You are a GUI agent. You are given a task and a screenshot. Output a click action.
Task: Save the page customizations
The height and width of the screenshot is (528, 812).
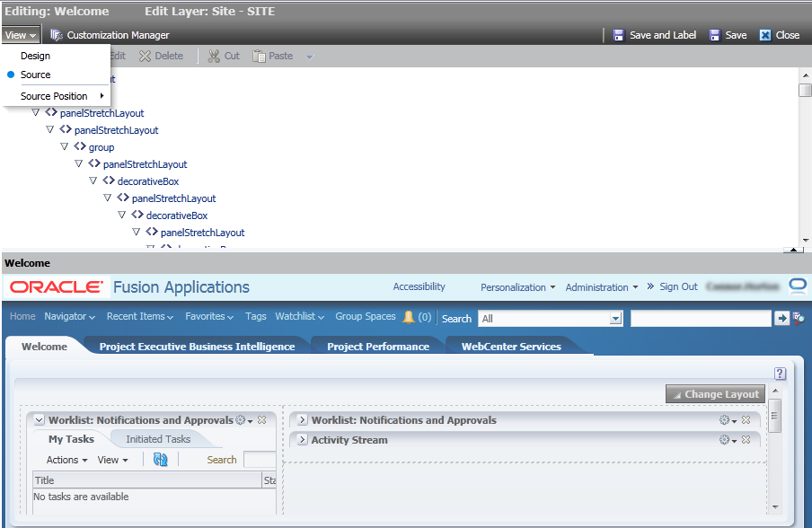tap(728, 35)
